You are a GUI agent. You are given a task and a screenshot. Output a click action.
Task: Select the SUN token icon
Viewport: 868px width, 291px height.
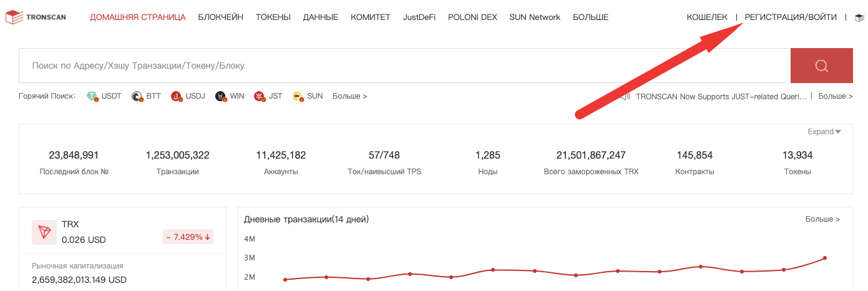[x=298, y=97]
